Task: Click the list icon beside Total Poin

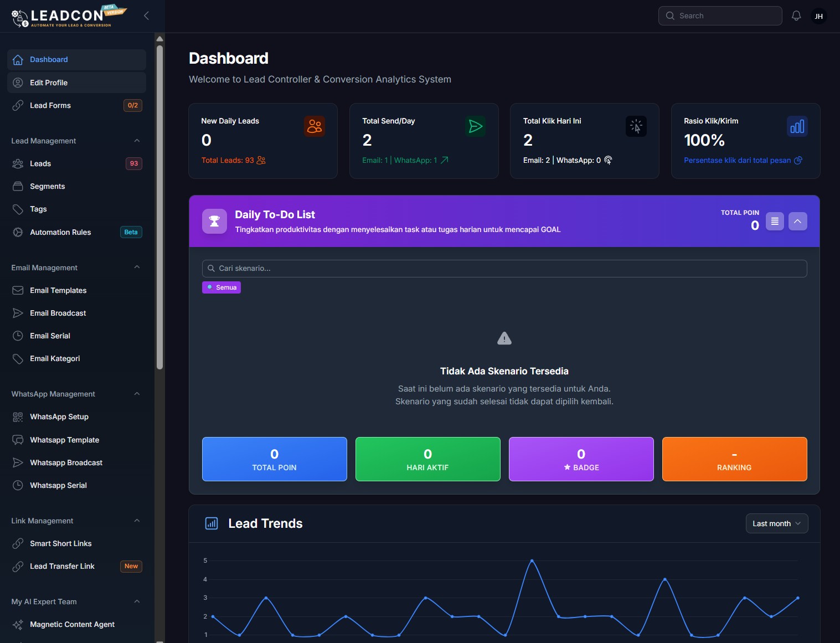Action: point(775,221)
